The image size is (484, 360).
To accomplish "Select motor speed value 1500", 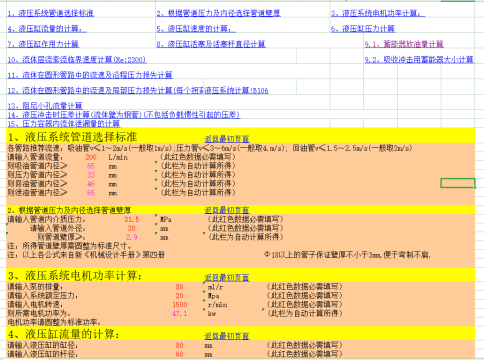I will [180, 305].
